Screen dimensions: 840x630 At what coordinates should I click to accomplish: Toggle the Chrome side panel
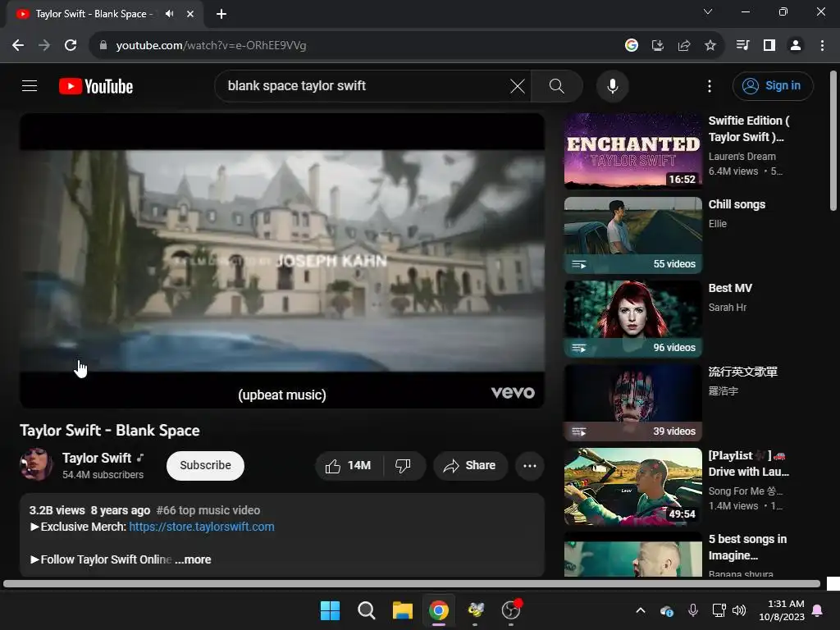coord(769,46)
